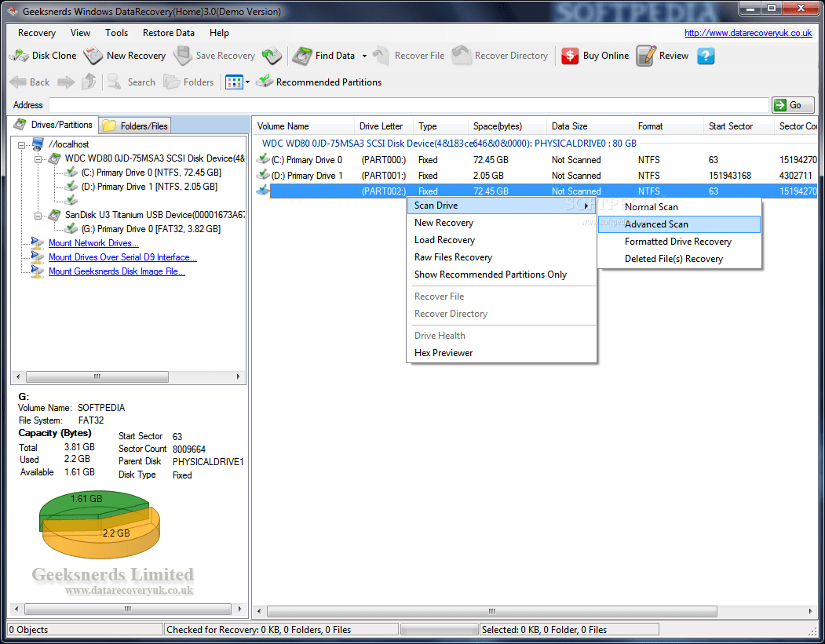Click the blue Help question mark icon
The image size is (825, 644).
click(705, 56)
